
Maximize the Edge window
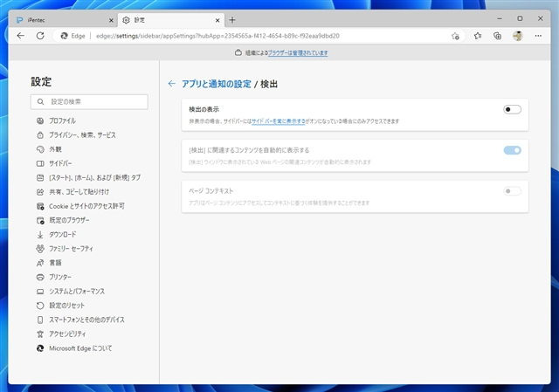(521, 18)
